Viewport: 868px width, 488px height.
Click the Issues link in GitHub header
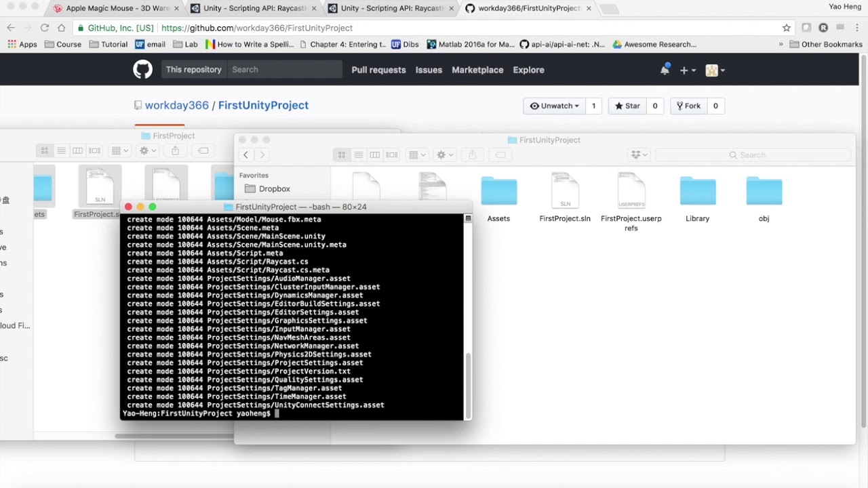click(429, 70)
